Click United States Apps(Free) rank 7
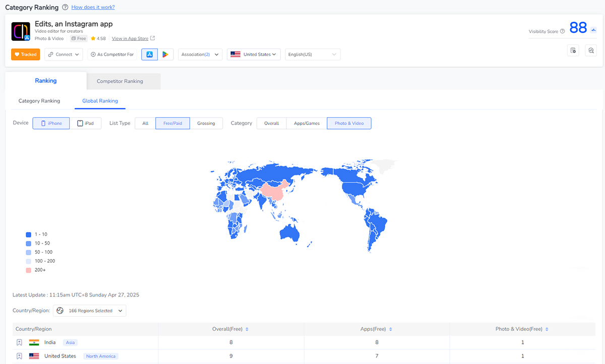This screenshot has width=605, height=364. (x=377, y=356)
